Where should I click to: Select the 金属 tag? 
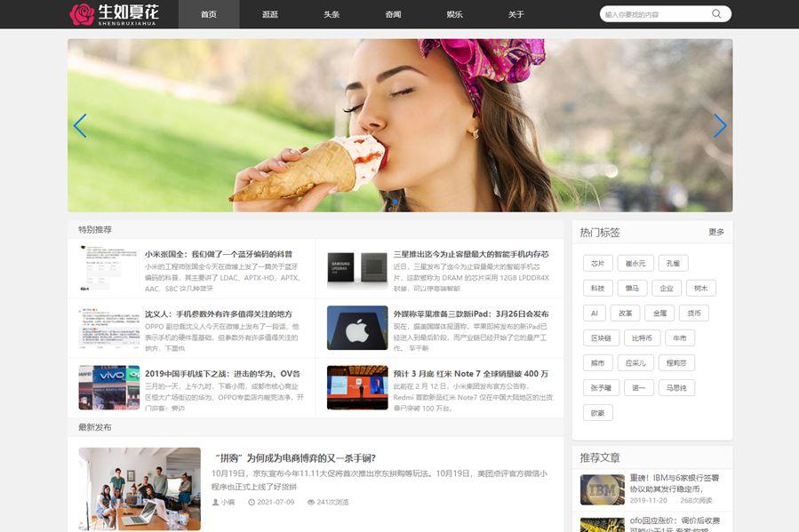click(x=659, y=314)
